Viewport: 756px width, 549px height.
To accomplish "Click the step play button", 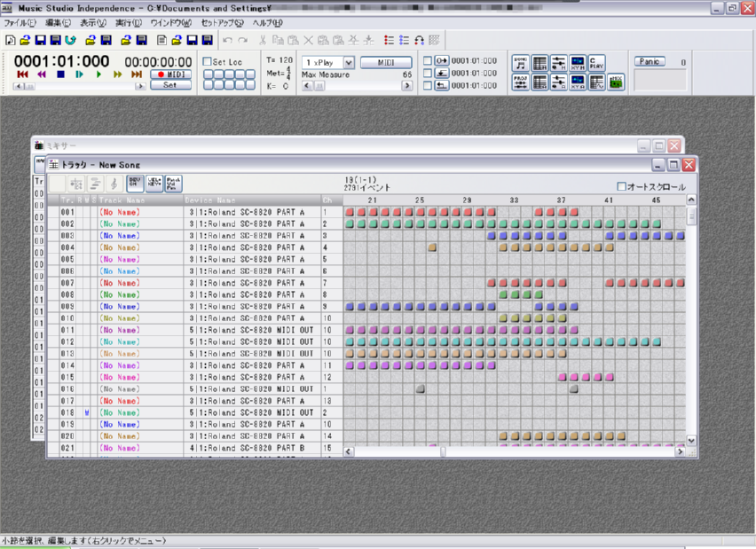I will [80, 75].
